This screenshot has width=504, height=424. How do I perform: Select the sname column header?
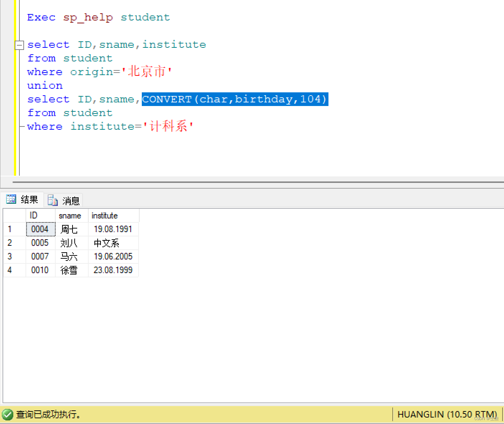click(72, 216)
